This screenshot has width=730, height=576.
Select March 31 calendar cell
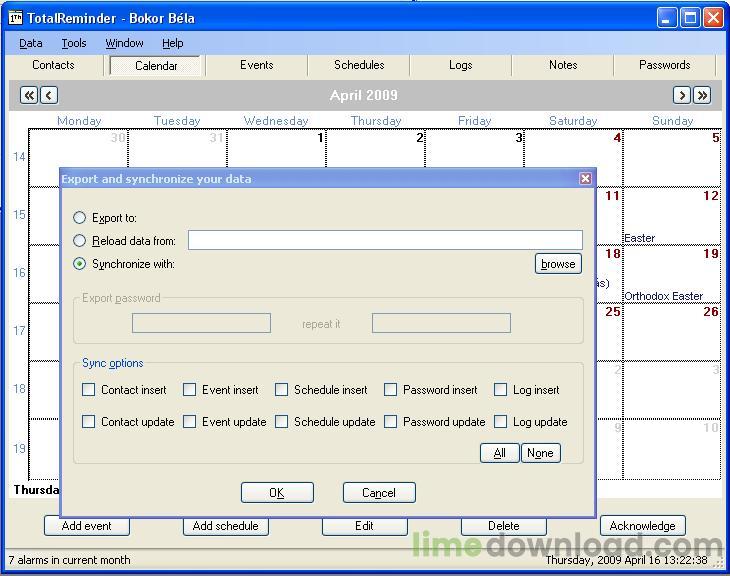177,148
